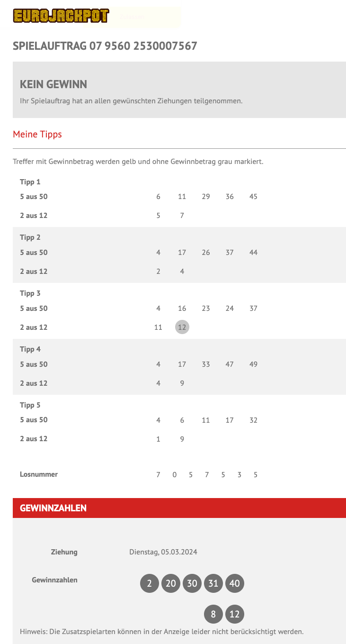The width and height of the screenshot is (346, 644).
Task: Click the Hinweis note about Zusatzspielarten
Action: (161, 632)
